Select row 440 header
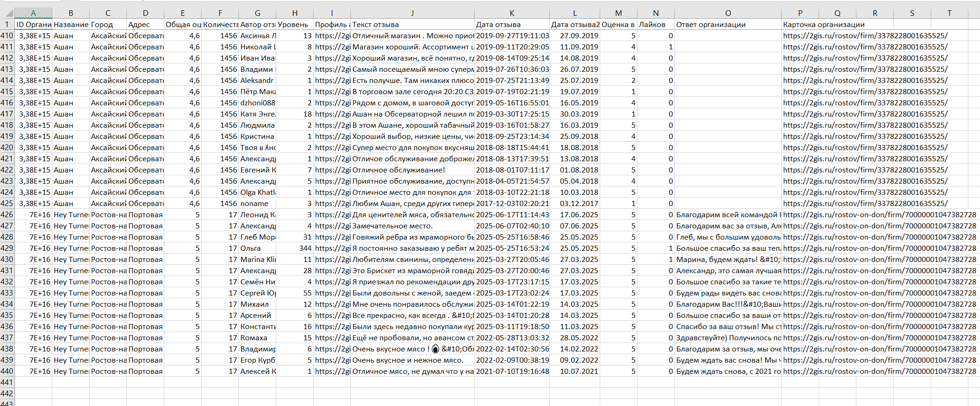 click(x=7, y=371)
